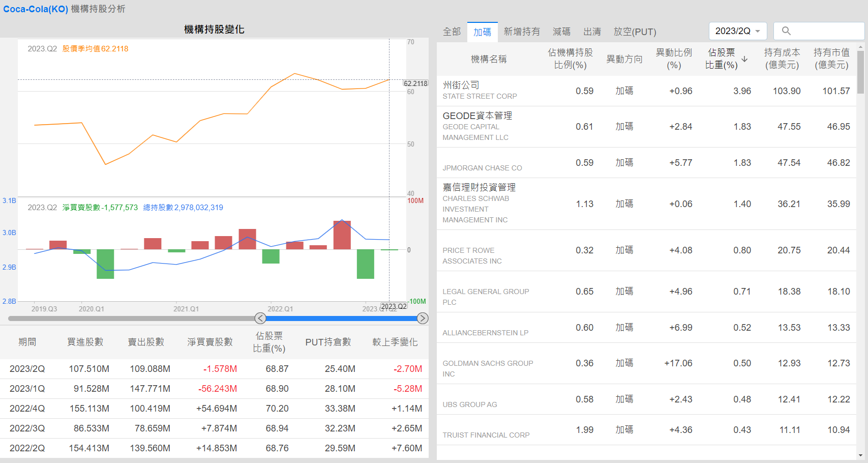Click the sort arrow beside 佔股票比重(%)
The width and height of the screenshot is (868, 463).
tap(744, 59)
